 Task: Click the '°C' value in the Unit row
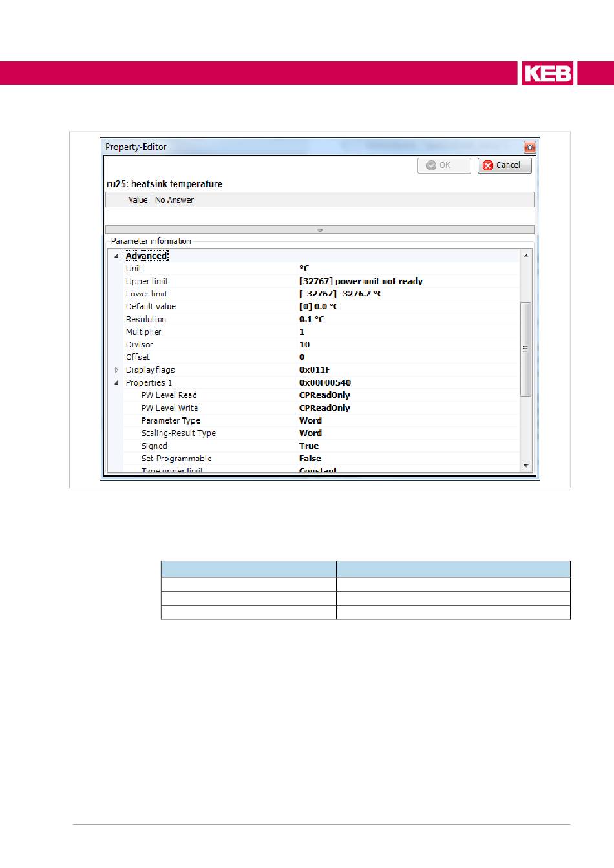[304, 269]
